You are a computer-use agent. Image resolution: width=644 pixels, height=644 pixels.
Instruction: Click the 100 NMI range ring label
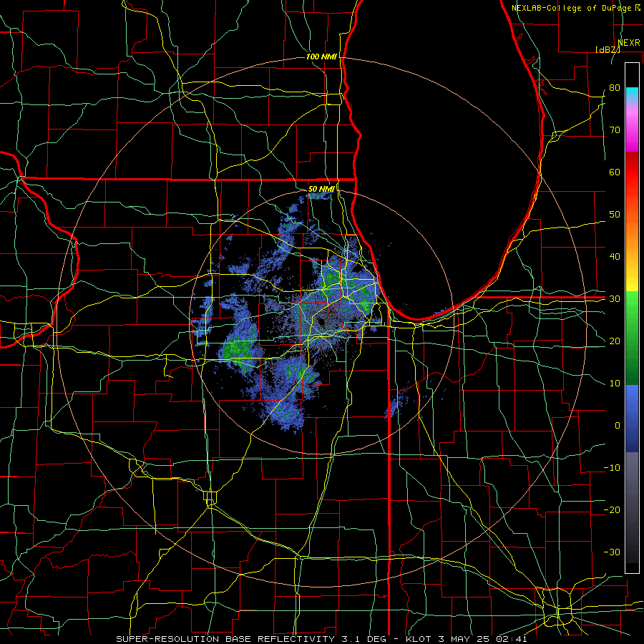click(321, 57)
